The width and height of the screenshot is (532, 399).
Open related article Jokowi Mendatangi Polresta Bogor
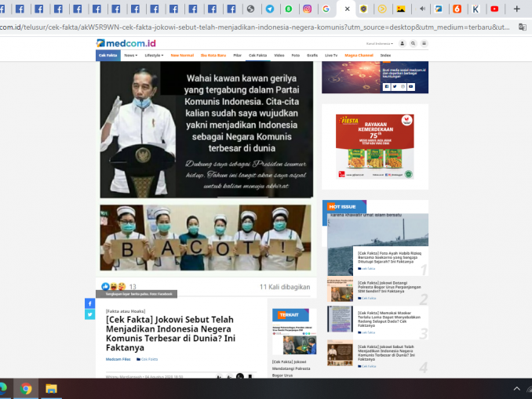291,368
